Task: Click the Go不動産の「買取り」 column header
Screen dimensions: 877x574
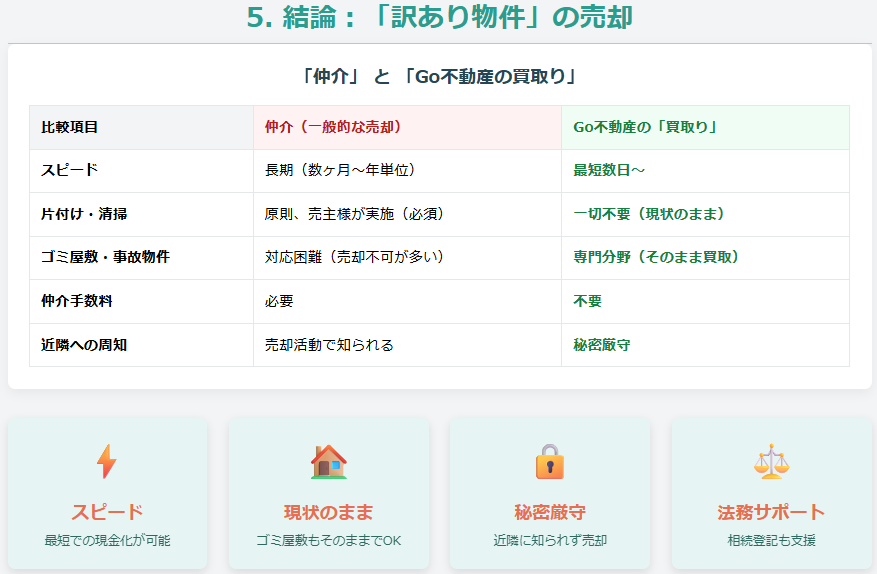Action: pos(646,127)
